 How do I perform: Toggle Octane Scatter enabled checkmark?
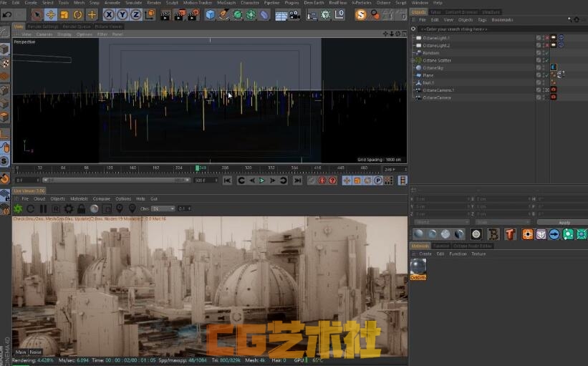point(546,60)
